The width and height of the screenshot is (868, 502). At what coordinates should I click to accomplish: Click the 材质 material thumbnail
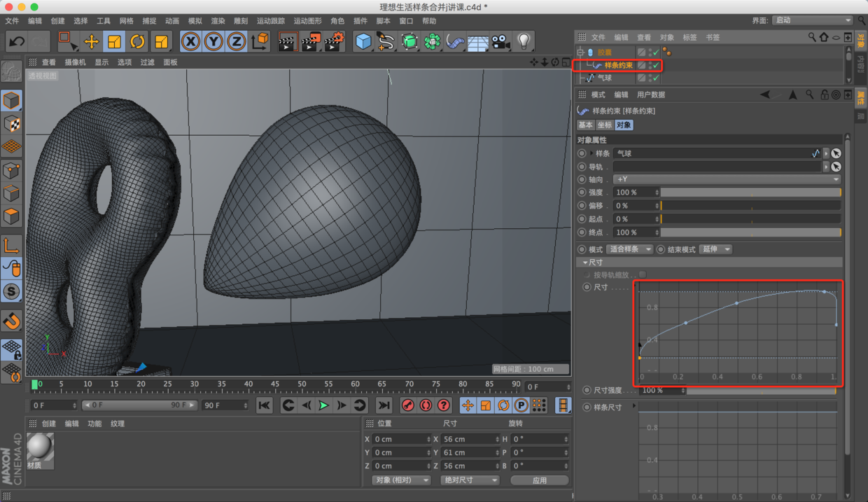(x=40, y=448)
